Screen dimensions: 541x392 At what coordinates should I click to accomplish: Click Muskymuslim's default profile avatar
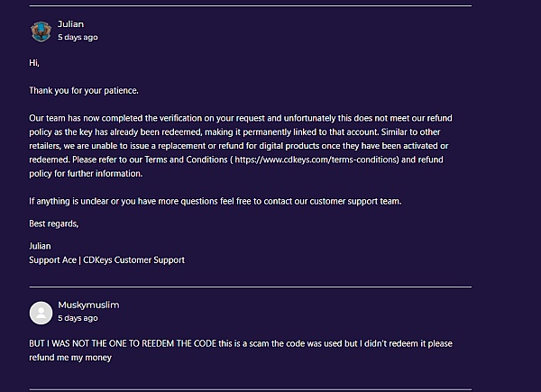click(x=41, y=312)
